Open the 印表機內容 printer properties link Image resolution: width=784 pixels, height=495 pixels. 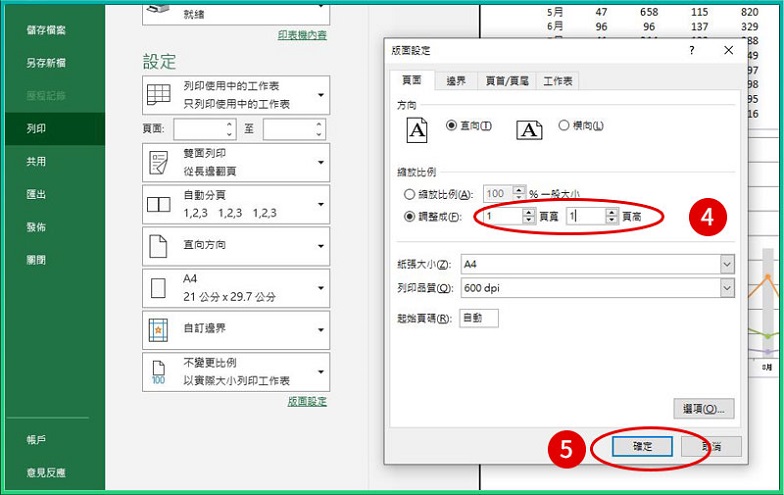click(302, 35)
